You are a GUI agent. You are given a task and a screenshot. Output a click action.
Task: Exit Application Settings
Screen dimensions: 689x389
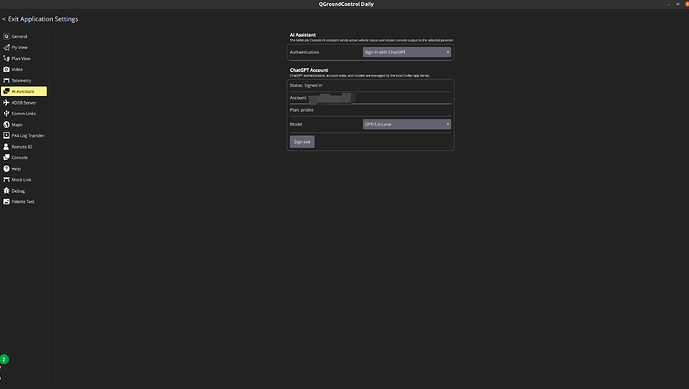point(40,19)
